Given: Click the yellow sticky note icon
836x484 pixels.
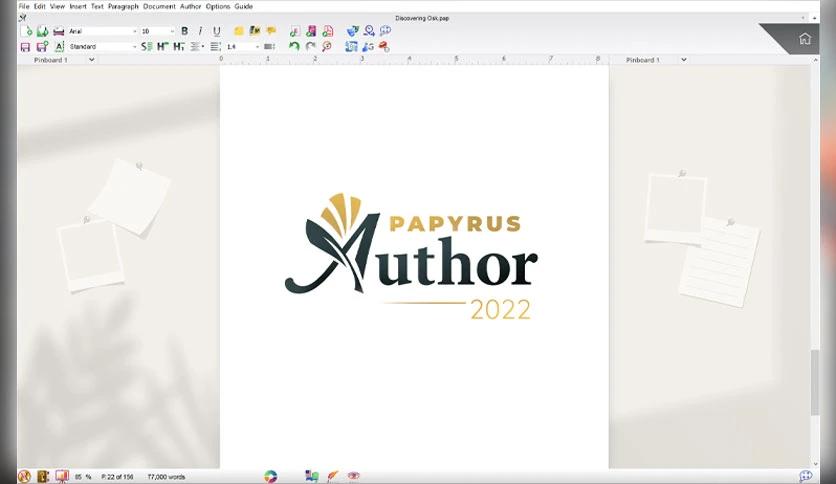Looking at the screenshot, I should pyautogui.click(x=239, y=31).
